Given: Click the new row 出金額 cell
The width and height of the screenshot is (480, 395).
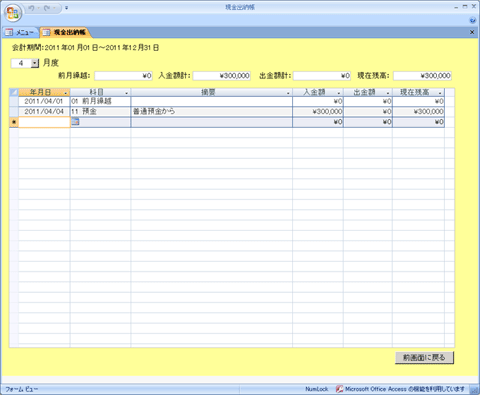Looking at the screenshot, I should (x=368, y=122).
